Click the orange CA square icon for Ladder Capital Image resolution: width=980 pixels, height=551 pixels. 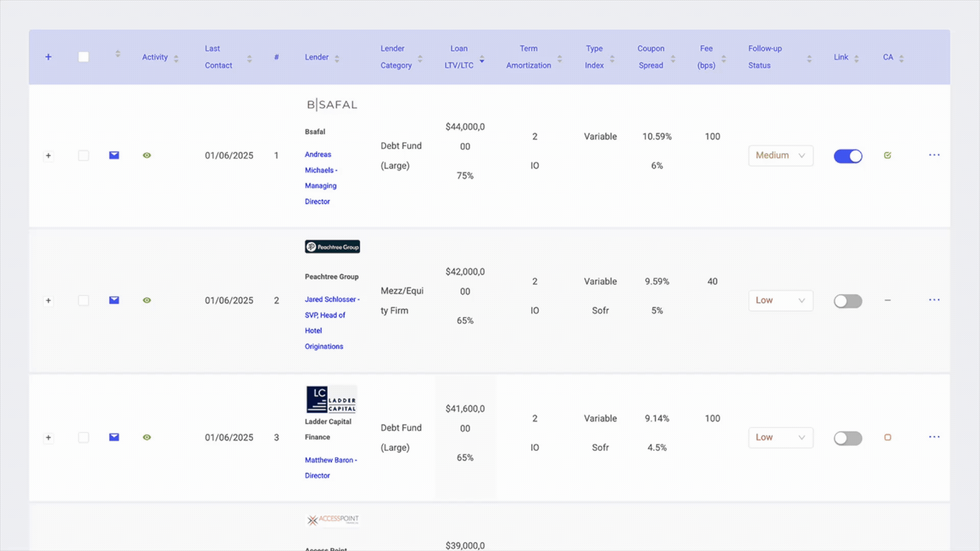[888, 437]
